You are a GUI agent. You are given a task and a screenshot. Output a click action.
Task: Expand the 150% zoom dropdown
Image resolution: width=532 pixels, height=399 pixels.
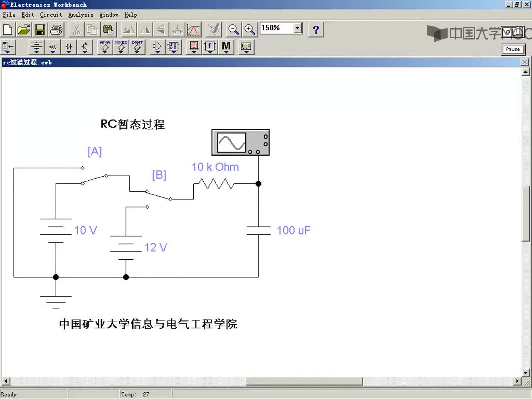point(298,28)
